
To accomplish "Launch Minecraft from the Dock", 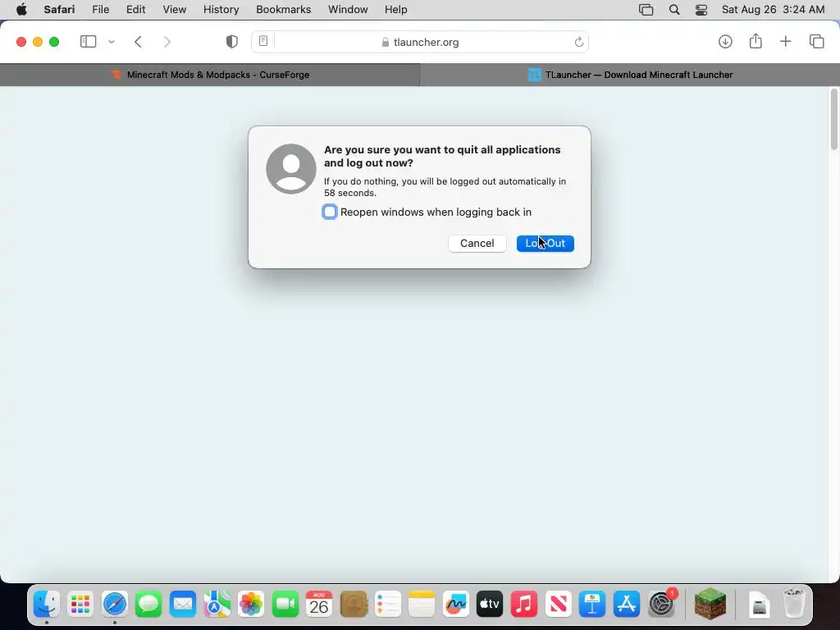I will tap(710, 604).
